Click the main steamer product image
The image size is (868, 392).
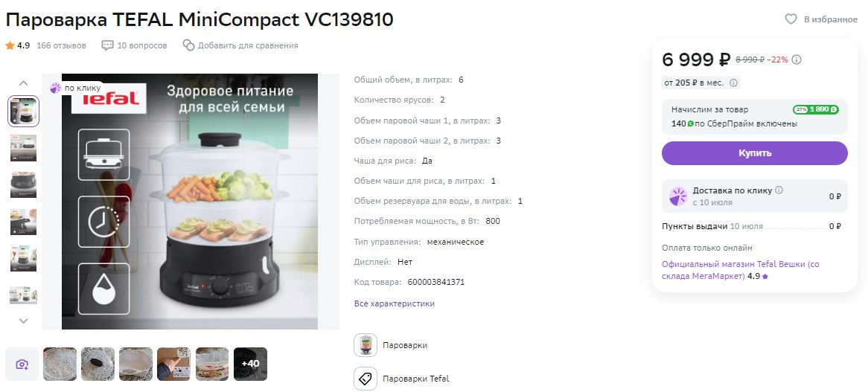tap(190, 202)
